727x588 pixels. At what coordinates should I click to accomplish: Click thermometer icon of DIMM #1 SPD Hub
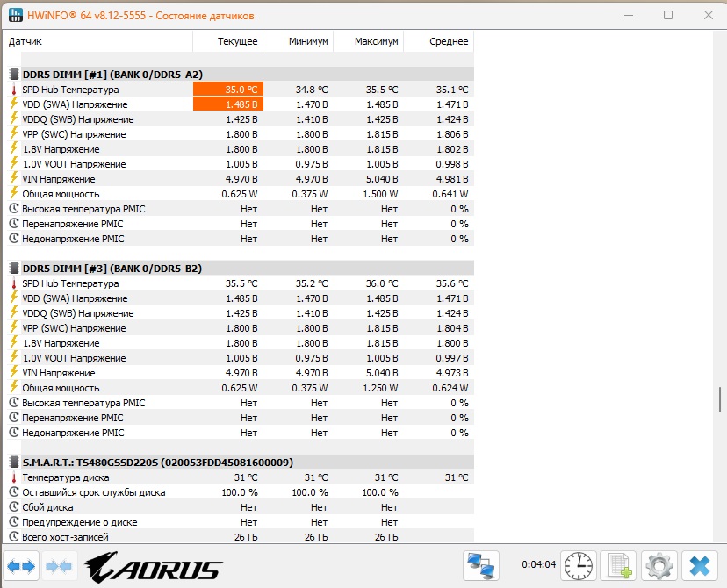(14, 90)
